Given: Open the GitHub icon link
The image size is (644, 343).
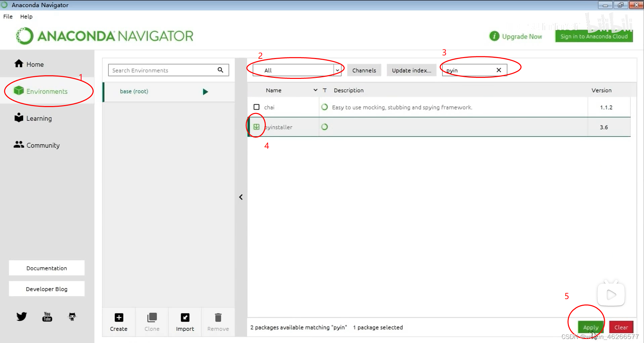Looking at the screenshot, I should [x=72, y=316].
